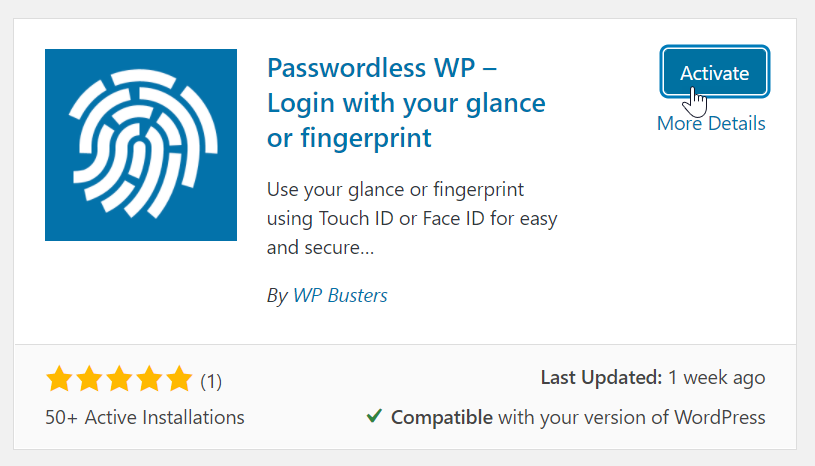Open the More Details link

(711, 123)
